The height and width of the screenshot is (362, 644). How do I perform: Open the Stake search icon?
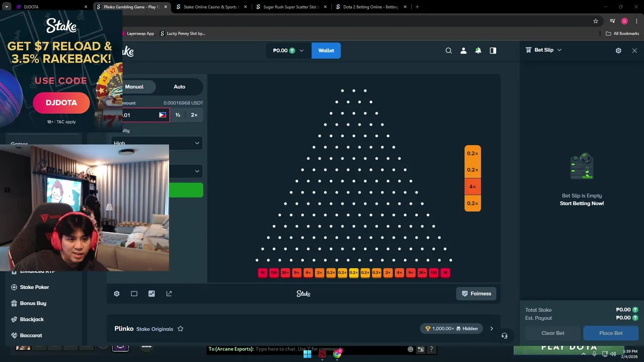449,50
